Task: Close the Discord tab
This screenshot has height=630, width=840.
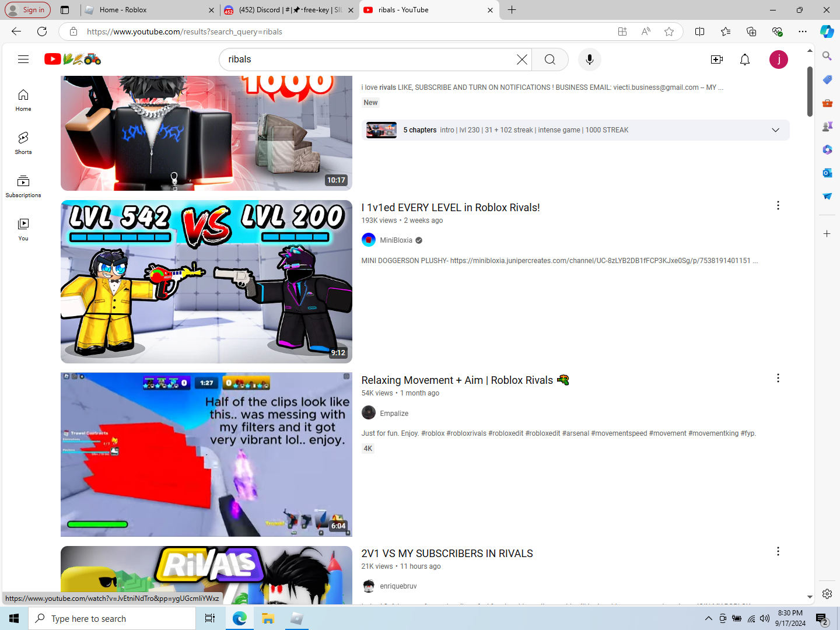Action: tap(351, 10)
